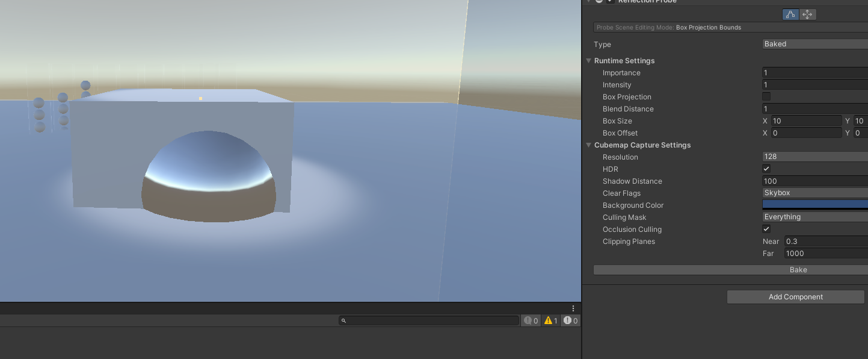Click the Near clipping plane field
This screenshot has width=868, height=359.
[x=826, y=242]
